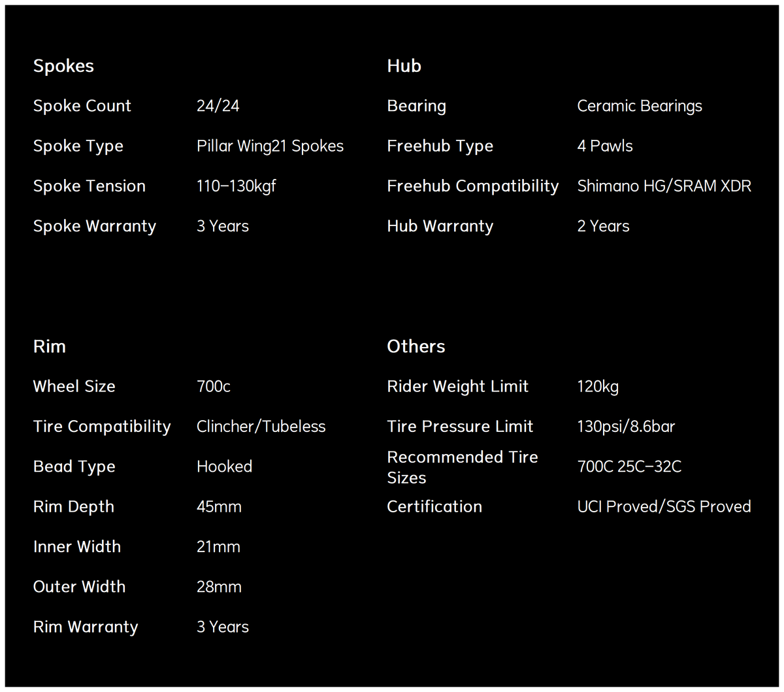Select the "Recommended Tire Sizes" label
This screenshot has width=784, height=692.
pyautogui.click(x=463, y=467)
